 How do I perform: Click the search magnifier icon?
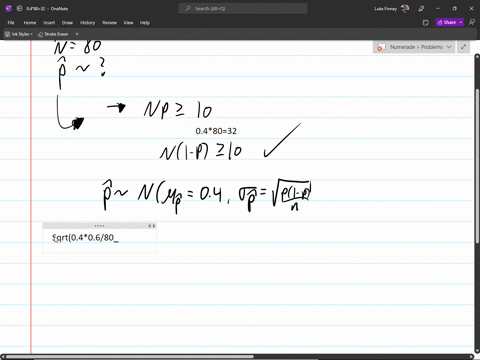coord(188,9)
